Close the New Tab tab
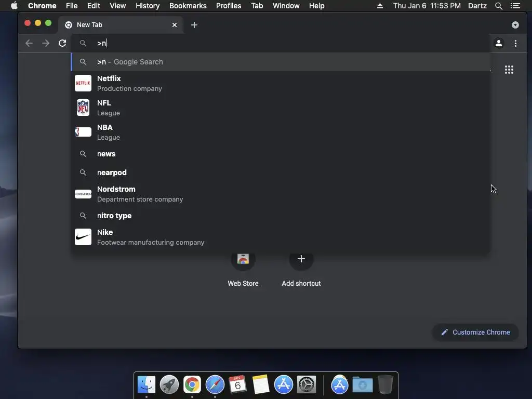The height and width of the screenshot is (399, 532). (x=175, y=25)
